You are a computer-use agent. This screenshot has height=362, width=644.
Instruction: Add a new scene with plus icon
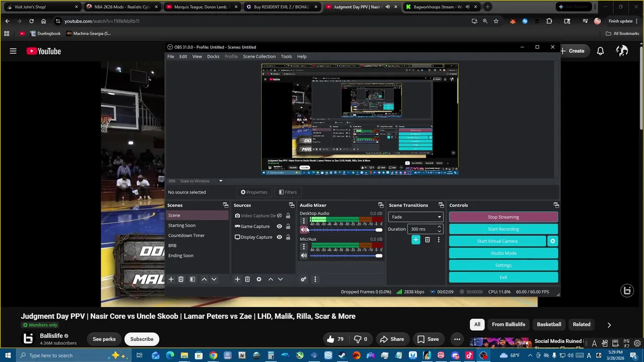(x=171, y=279)
